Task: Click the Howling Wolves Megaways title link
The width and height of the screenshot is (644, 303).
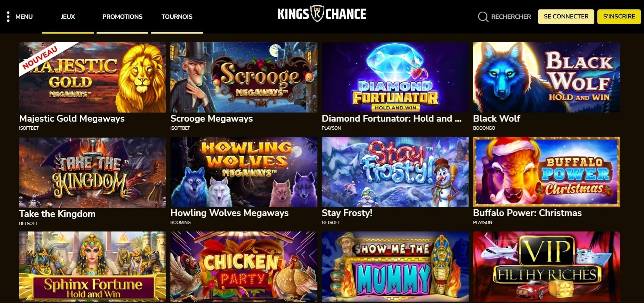Action: pos(229,213)
